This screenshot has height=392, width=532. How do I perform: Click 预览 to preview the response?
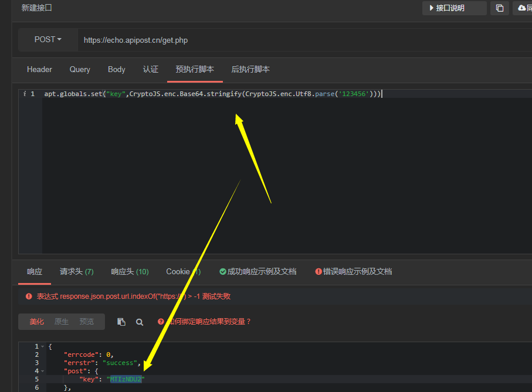coord(86,321)
